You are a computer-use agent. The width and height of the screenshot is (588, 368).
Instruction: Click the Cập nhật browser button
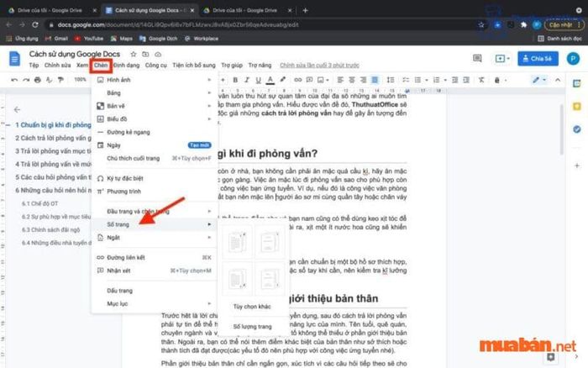click(564, 24)
